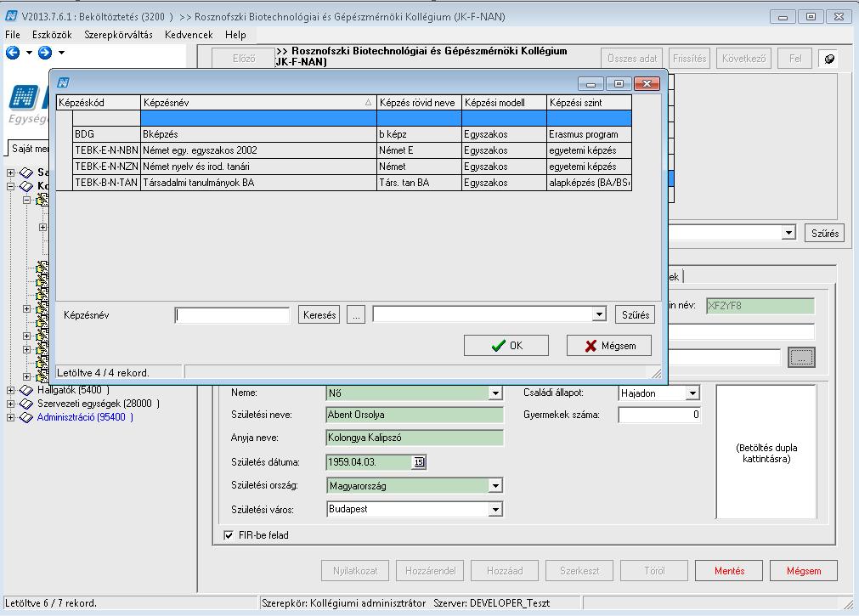859x616 pixels.
Task: Select the BDG Bképzés row
Action: click(x=353, y=134)
